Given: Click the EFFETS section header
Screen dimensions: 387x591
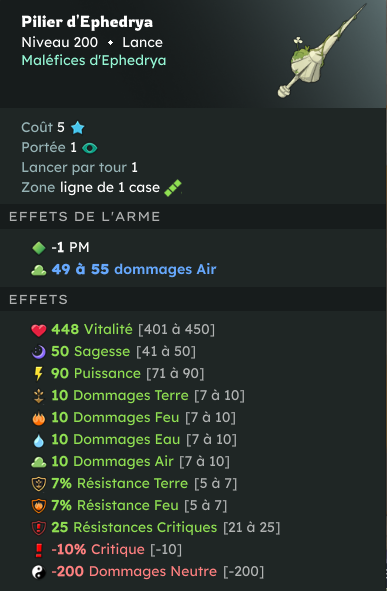Looking at the screenshot, I should coord(38,300).
